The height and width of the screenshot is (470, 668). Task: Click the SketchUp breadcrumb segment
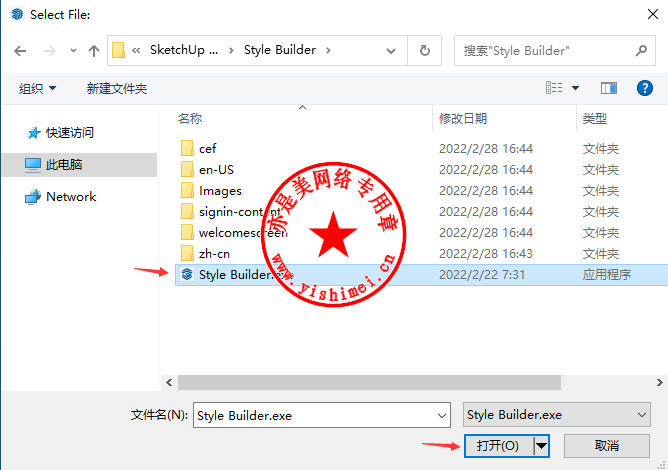(x=184, y=50)
